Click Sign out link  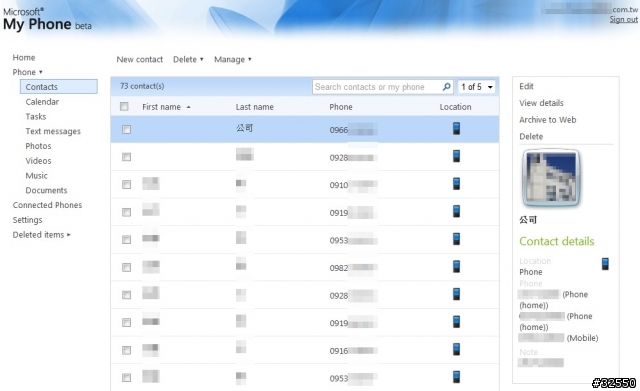coord(624,19)
